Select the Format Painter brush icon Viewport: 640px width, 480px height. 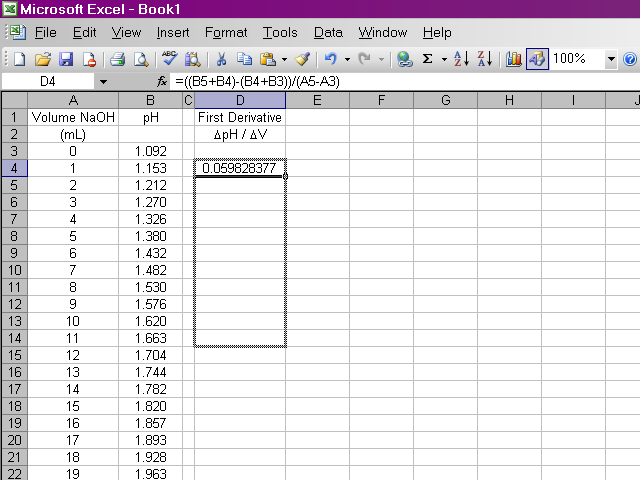point(302,60)
